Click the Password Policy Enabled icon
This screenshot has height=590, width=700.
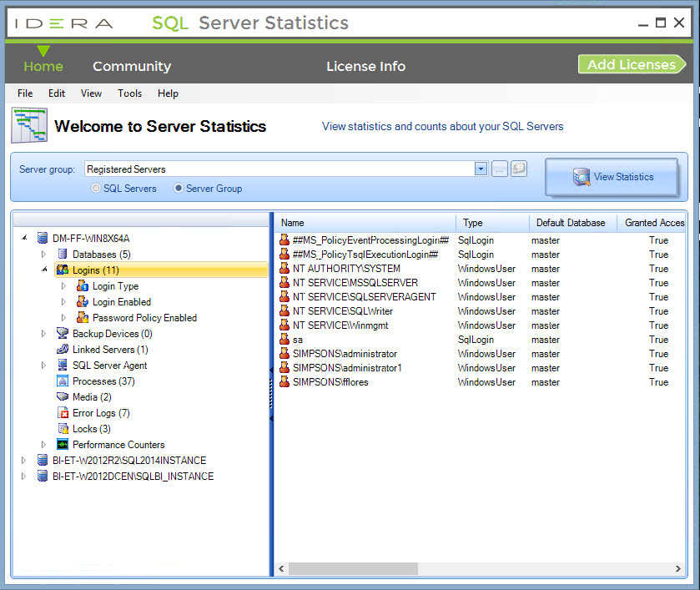82,318
